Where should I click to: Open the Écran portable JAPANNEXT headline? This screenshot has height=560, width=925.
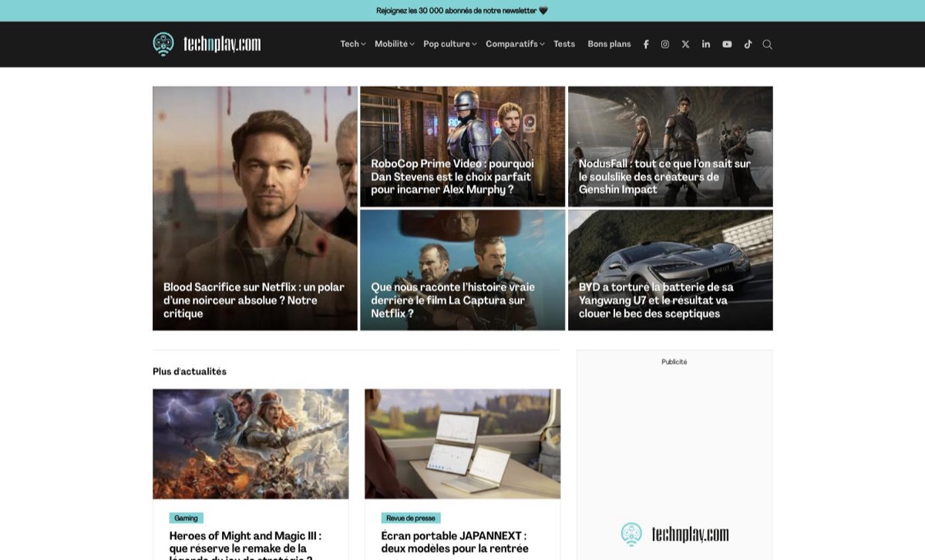455,542
